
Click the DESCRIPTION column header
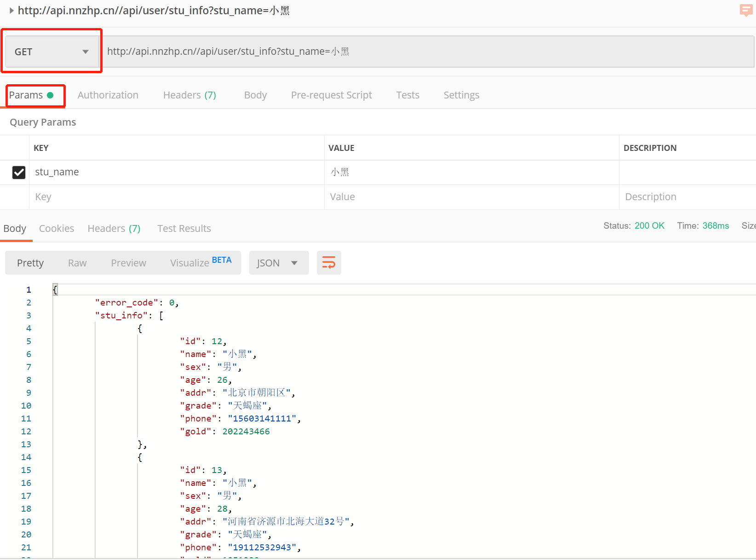click(x=650, y=148)
